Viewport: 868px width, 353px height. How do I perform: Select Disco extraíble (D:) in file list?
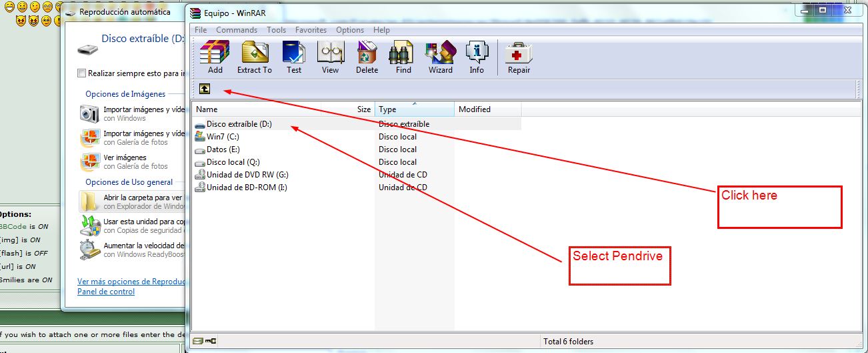point(239,124)
